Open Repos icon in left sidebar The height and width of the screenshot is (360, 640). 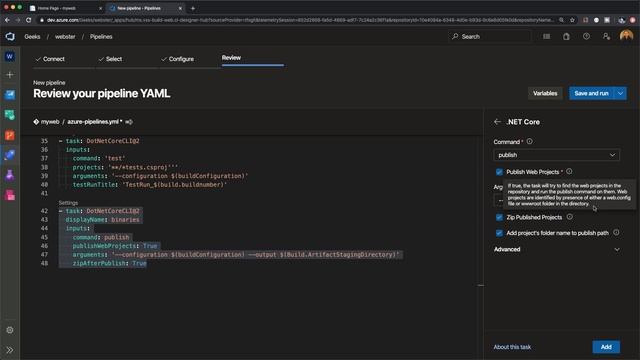point(10,135)
